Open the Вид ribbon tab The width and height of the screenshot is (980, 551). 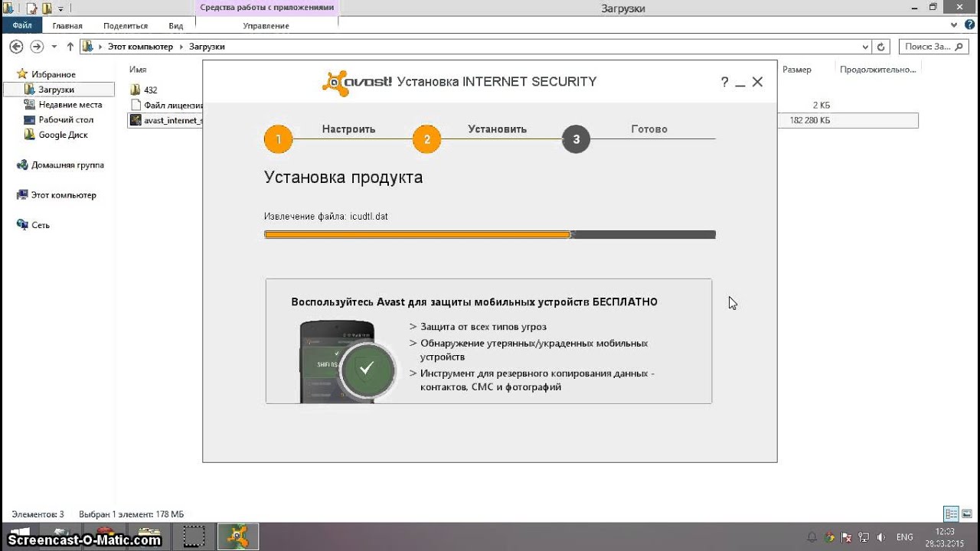[176, 26]
